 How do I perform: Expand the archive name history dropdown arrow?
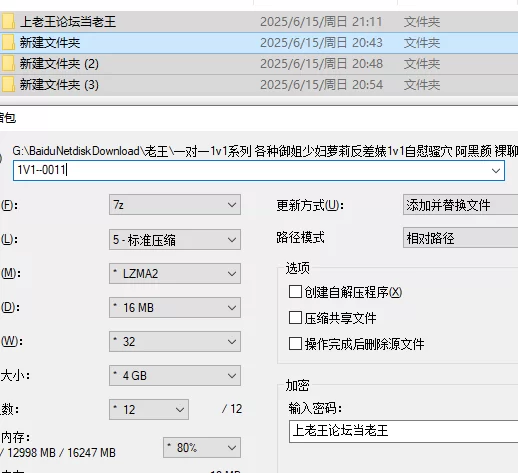point(496,171)
